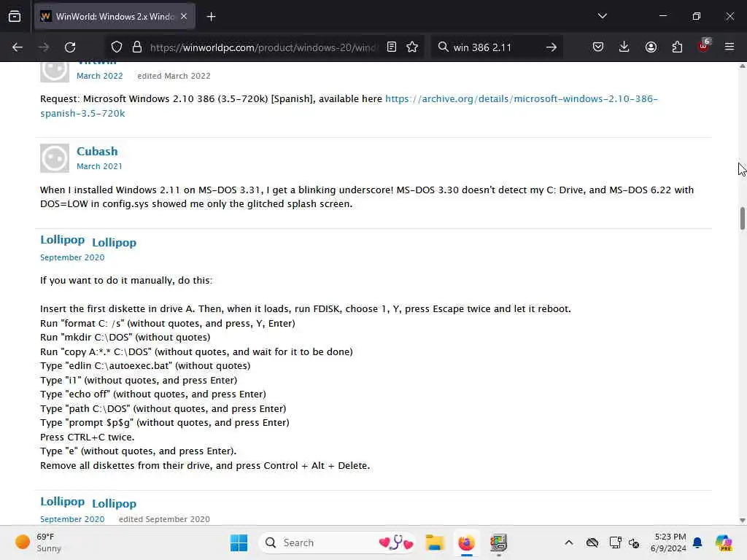This screenshot has width=747, height=560.
Task: View site security padlock info
Action: (137, 47)
